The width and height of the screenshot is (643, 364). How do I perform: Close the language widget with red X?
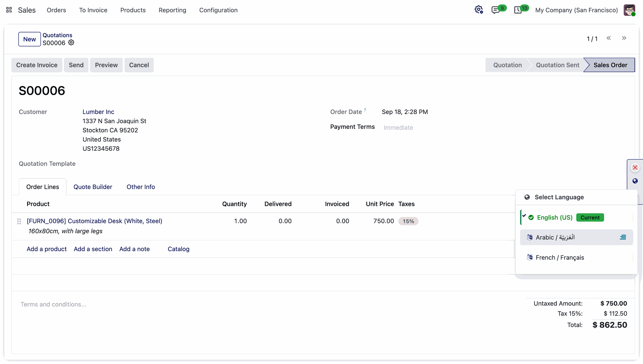click(635, 167)
